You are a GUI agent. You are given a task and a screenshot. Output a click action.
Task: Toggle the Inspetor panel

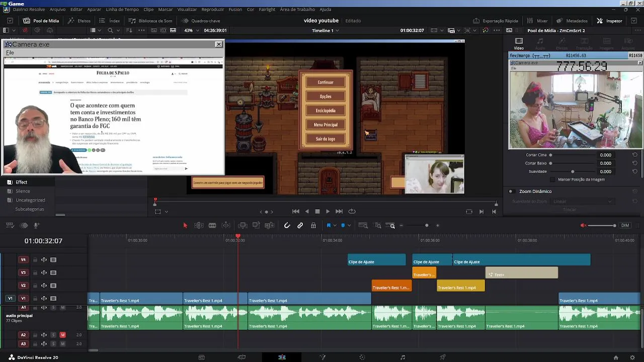[609, 21]
